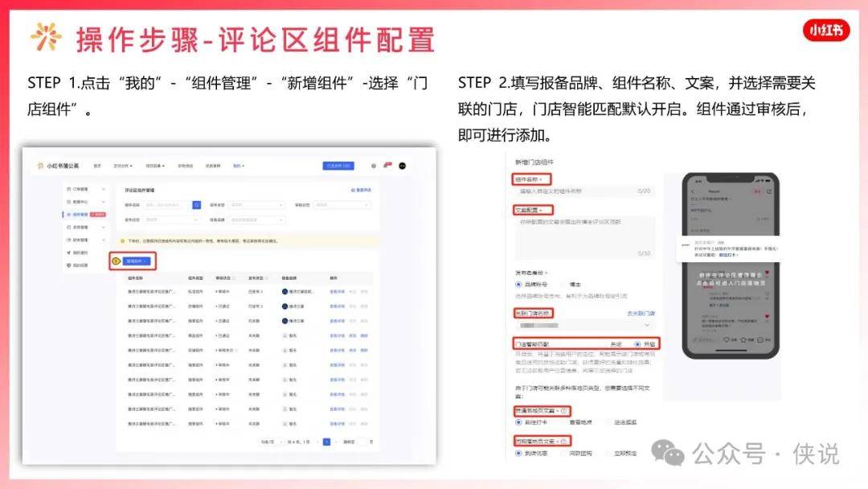Click the help icon beside 团购落地页文案
This screenshot has width=868, height=489.
coord(563,441)
